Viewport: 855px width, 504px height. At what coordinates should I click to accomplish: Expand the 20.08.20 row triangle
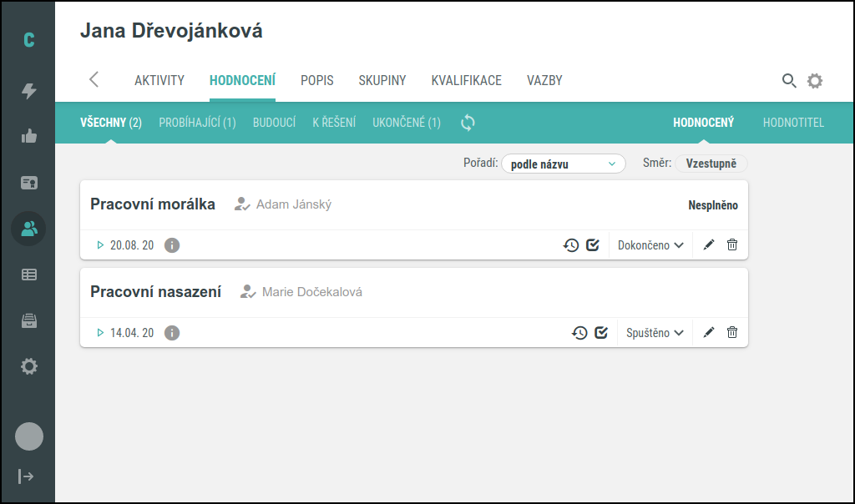pyautogui.click(x=100, y=245)
